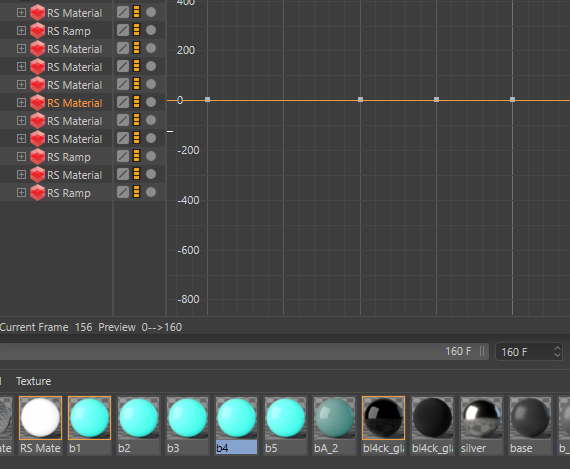
Task: Select the silver chrome material
Action: (481, 418)
